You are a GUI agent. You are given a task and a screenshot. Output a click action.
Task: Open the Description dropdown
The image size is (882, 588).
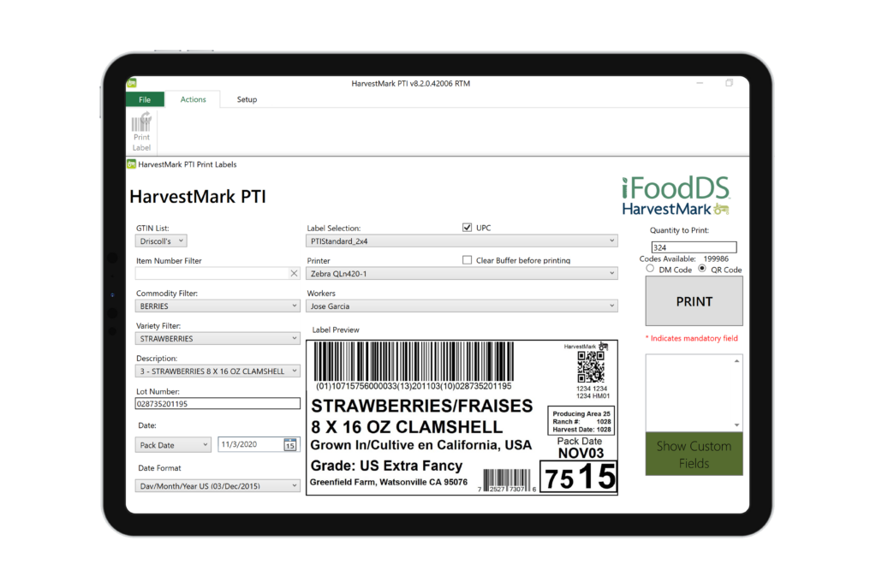[218, 371]
